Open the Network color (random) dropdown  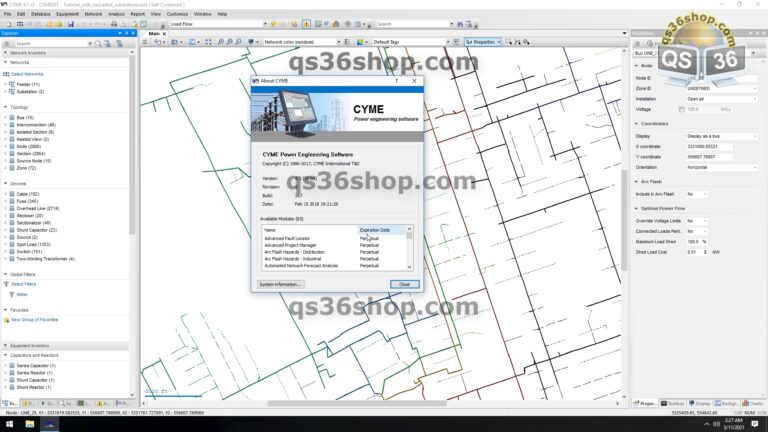(x=338, y=42)
